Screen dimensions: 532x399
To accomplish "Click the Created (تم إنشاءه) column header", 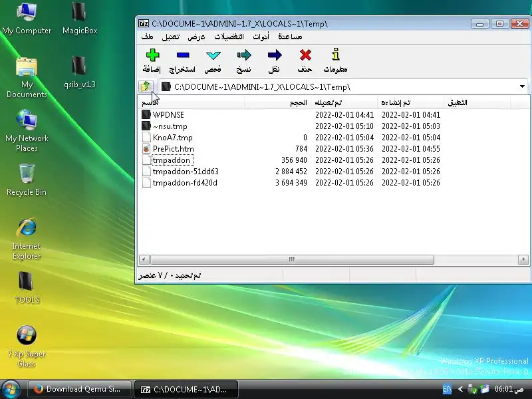I will point(410,102).
